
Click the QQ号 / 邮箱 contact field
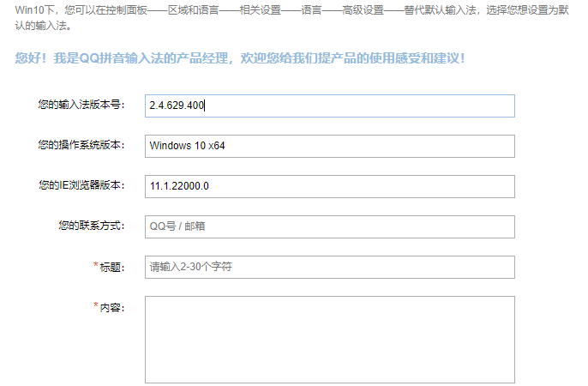coord(330,226)
